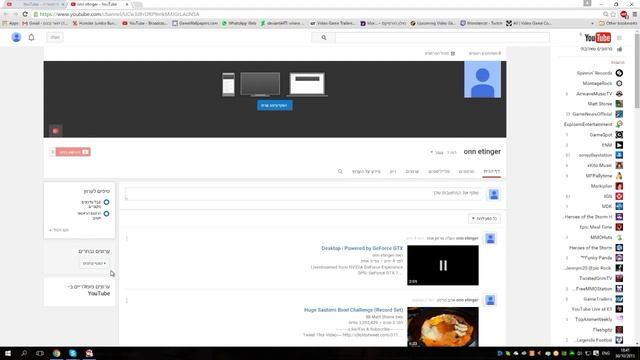
Task: Open Huge Sashimi Bowl Challenge title link
Action: click(353, 310)
